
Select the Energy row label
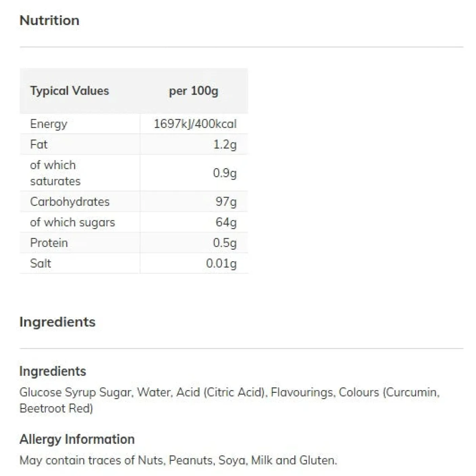tap(49, 124)
